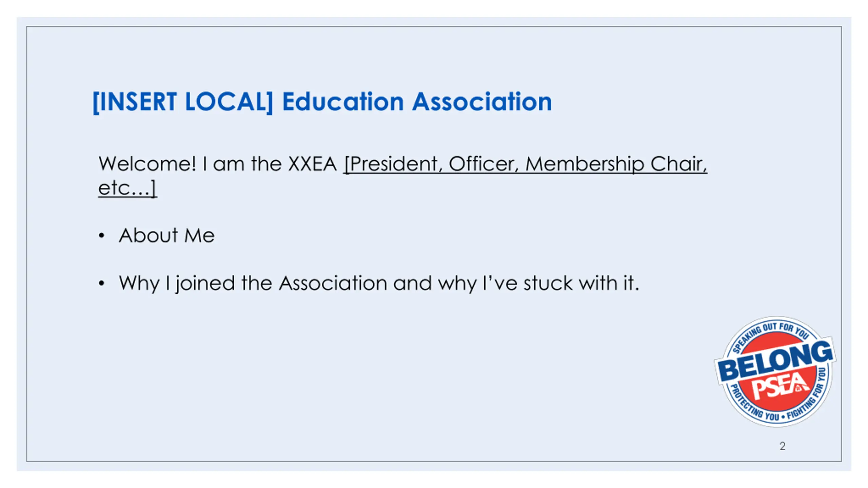
Task: Click the word Education in the title
Action: pyautogui.click(x=343, y=101)
